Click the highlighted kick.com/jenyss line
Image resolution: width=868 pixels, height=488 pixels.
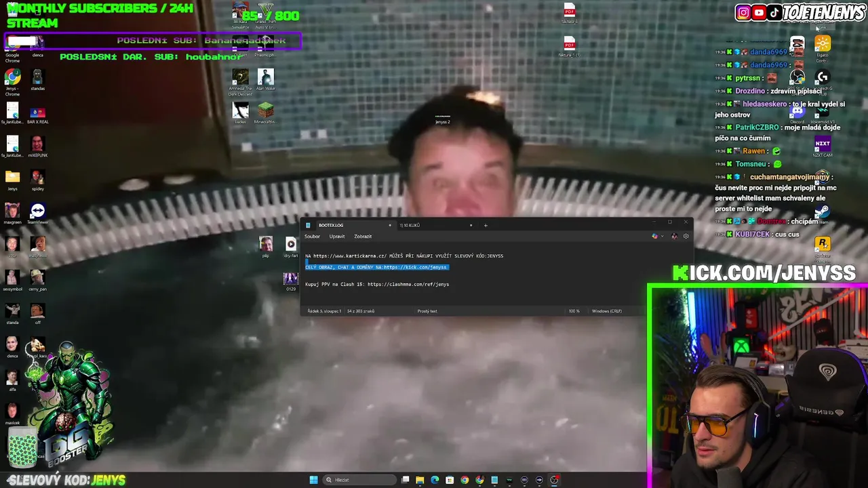(376, 267)
